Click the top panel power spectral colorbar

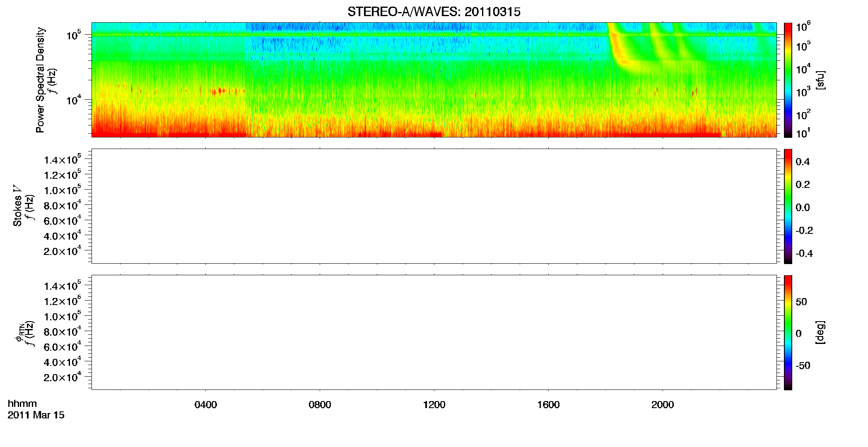pyautogui.click(x=788, y=80)
